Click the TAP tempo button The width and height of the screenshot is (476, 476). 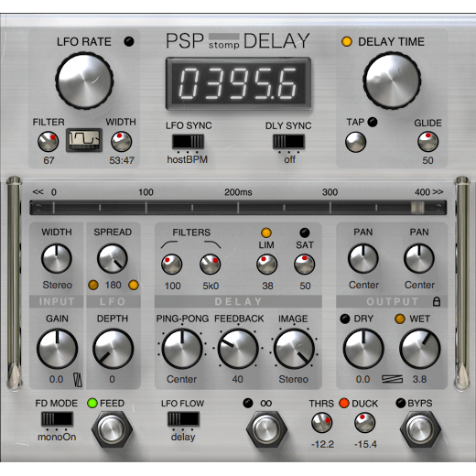pyautogui.click(x=355, y=142)
